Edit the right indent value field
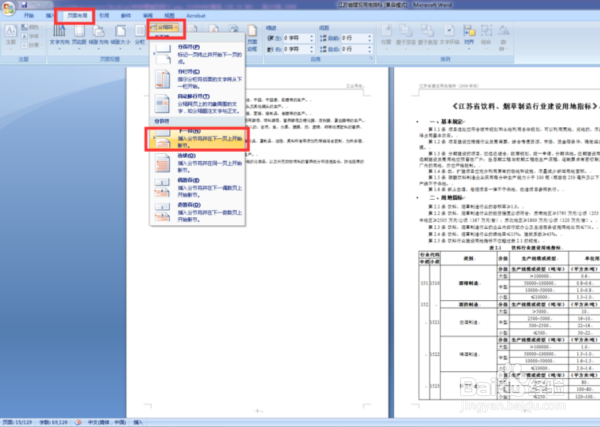 pyautogui.click(x=296, y=49)
